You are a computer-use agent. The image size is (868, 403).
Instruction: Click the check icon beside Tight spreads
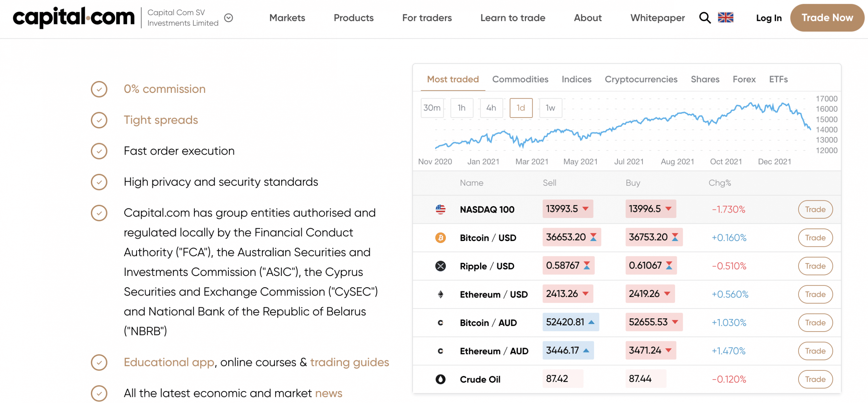[99, 120]
